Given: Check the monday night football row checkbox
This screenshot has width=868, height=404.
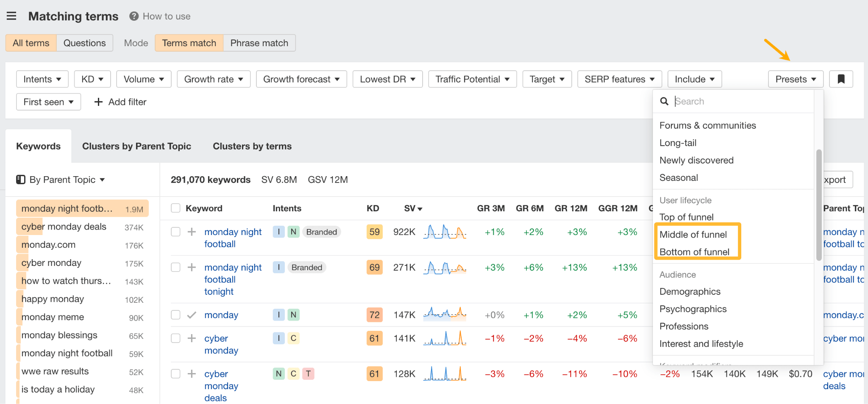Looking at the screenshot, I should (x=175, y=232).
